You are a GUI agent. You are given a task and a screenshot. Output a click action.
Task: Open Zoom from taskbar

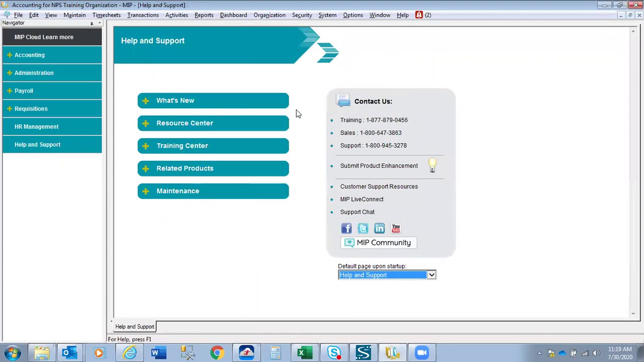[x=422, y=353]
